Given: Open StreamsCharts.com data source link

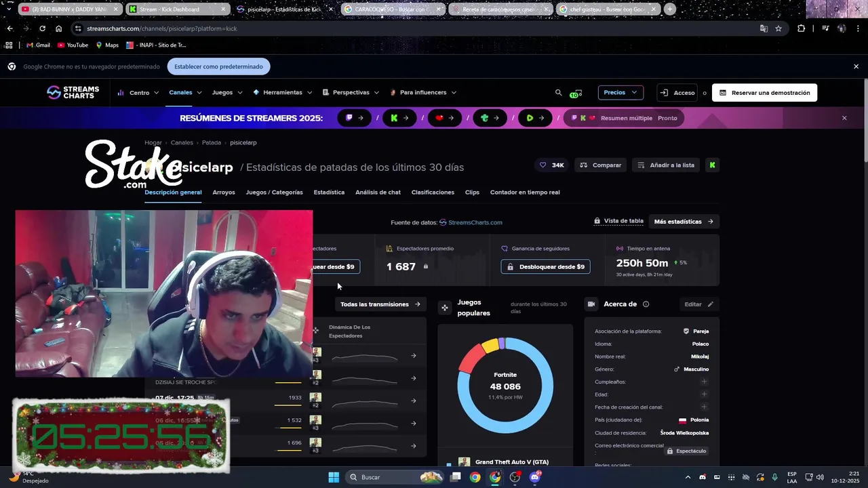Looking at the screenshot, I should (471, 222).
